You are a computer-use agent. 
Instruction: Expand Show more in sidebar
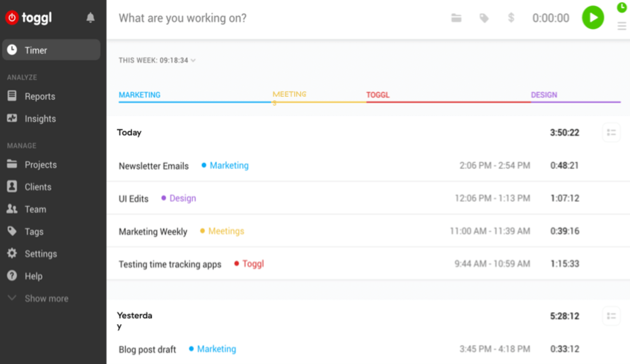click(x=47, y=299)
